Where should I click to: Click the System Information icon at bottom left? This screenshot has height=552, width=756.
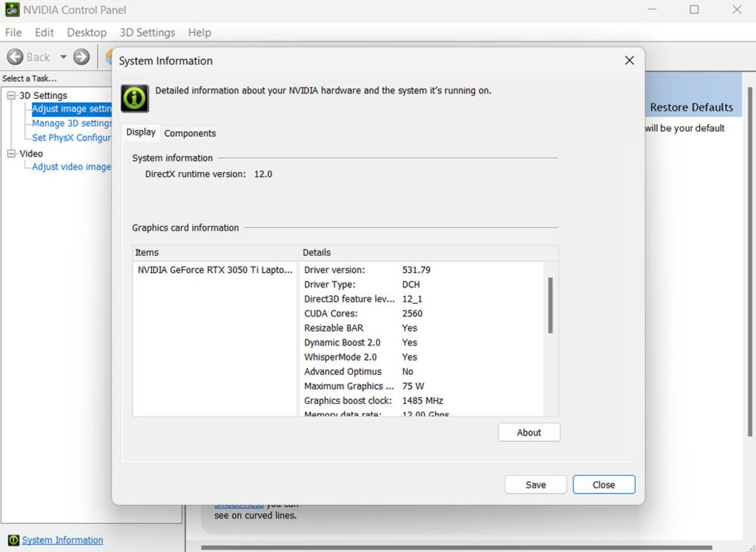click(13, 540)
